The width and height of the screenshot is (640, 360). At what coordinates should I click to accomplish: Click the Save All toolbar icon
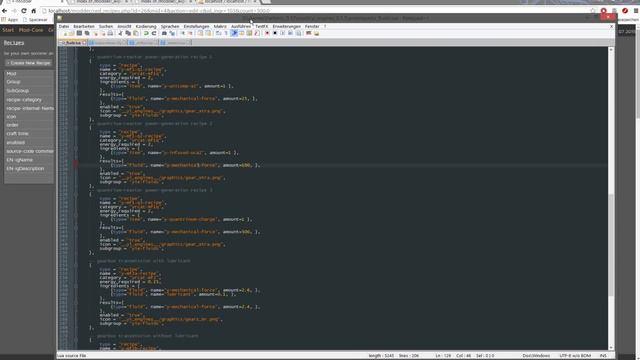87,33
